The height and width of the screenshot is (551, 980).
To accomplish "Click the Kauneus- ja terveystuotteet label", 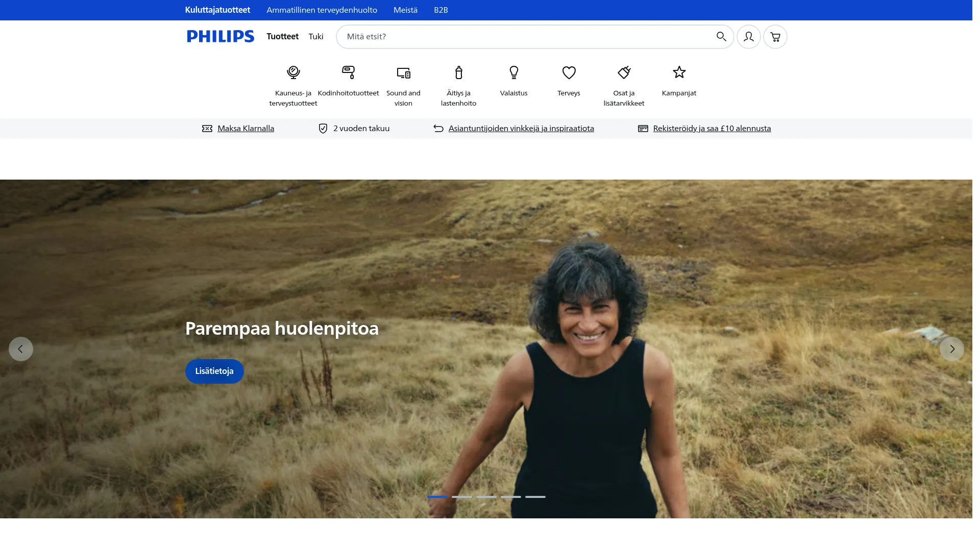I will click(x=293, y=98).
